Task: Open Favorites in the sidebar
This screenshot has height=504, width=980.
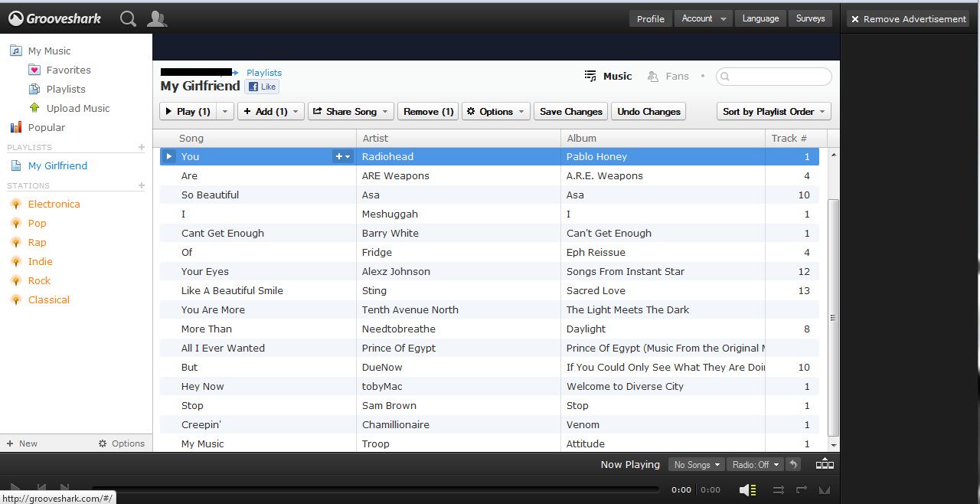Action: (68, 70)
